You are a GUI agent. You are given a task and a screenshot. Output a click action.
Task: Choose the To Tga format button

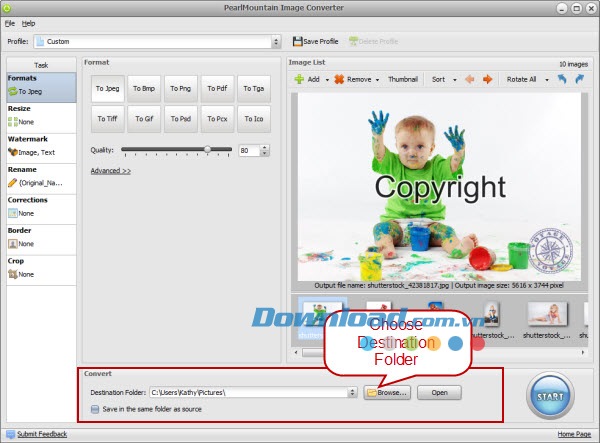click(254, 88)
